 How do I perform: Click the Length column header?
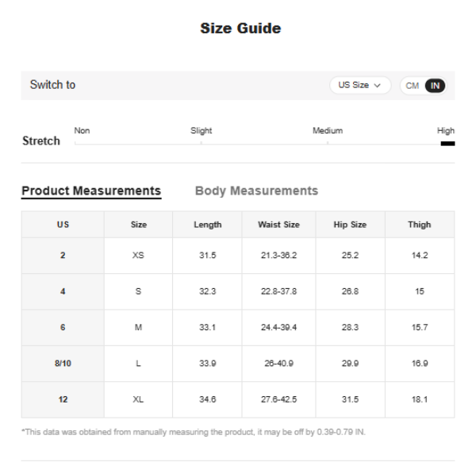[x=207, y=225]
